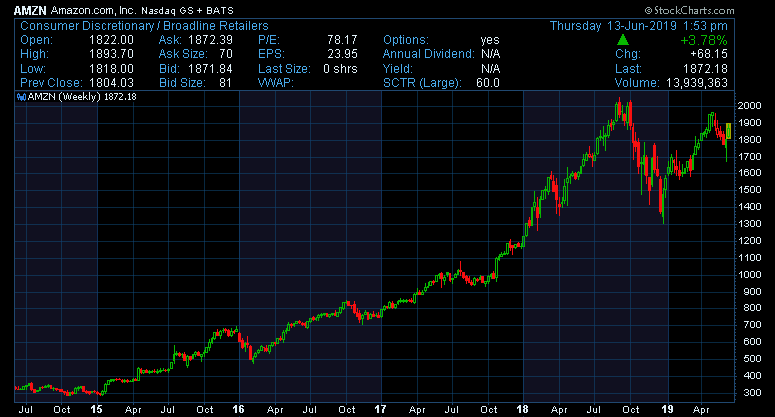The image size is (775, 417).
Task: Click the VWAP label
Action: 276,83
